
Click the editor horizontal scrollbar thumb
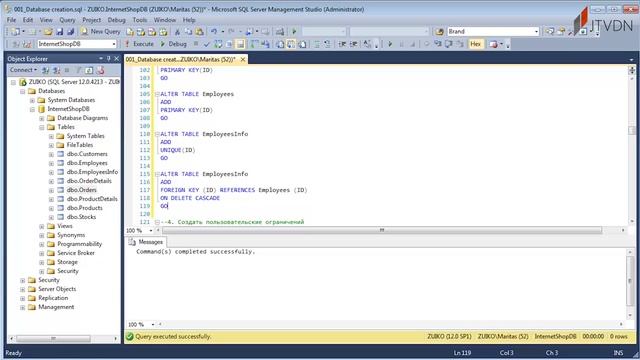point(382,231)
